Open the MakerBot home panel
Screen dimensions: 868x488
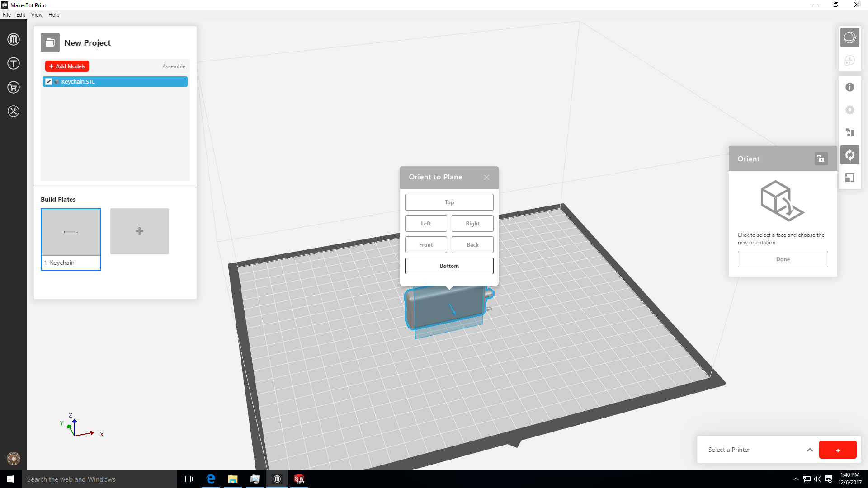[x=14, y=39]
